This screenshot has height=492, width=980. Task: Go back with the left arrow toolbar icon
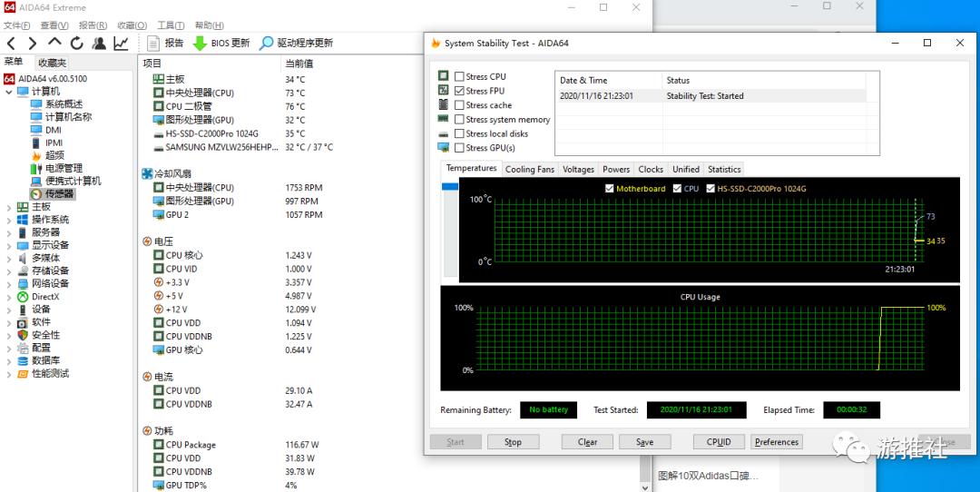tap(11, 44)
